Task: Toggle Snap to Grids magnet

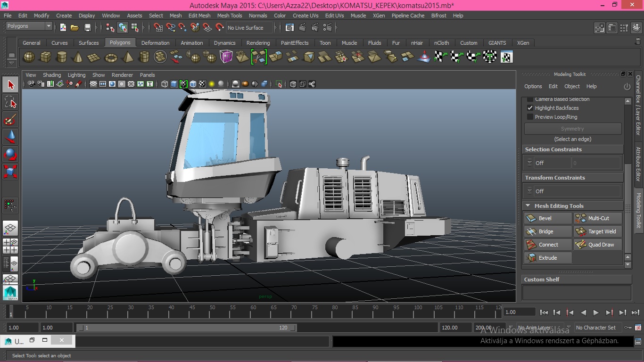Action: click(x=158, y=27)
